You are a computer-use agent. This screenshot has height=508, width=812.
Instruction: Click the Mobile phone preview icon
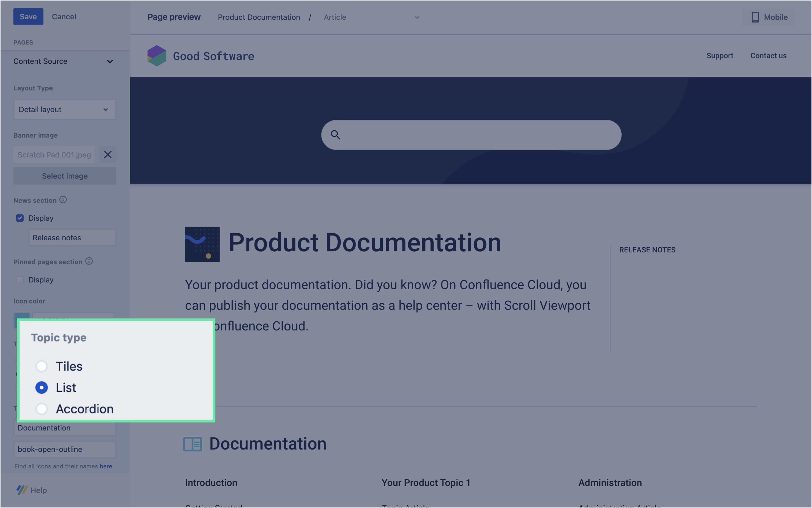coord(755,17)
